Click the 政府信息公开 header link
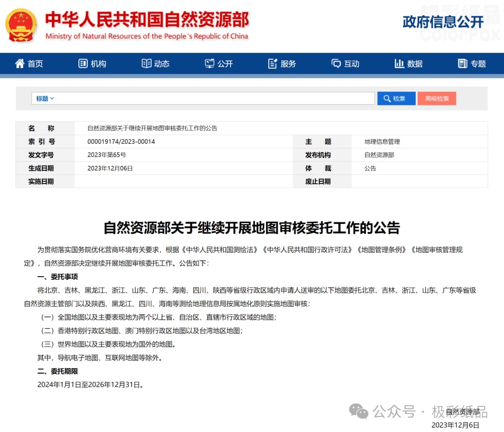 click(443, 22)
